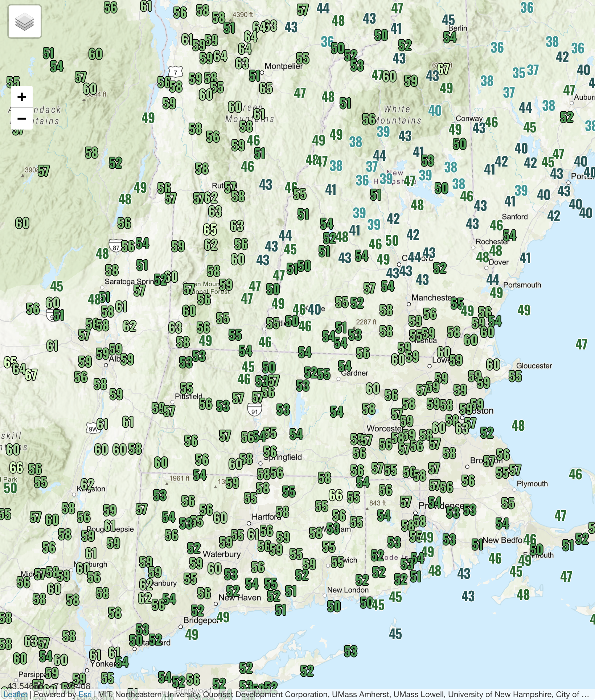Click the 41 marker east of Dover
Viewport: 595px width, 700px height.
pos(525,258)
